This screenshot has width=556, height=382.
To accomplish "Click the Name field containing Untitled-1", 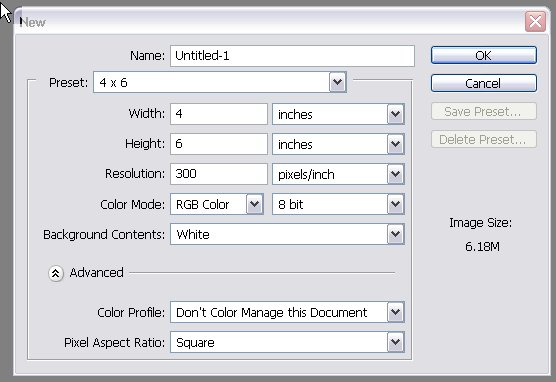I will [292, 56].
